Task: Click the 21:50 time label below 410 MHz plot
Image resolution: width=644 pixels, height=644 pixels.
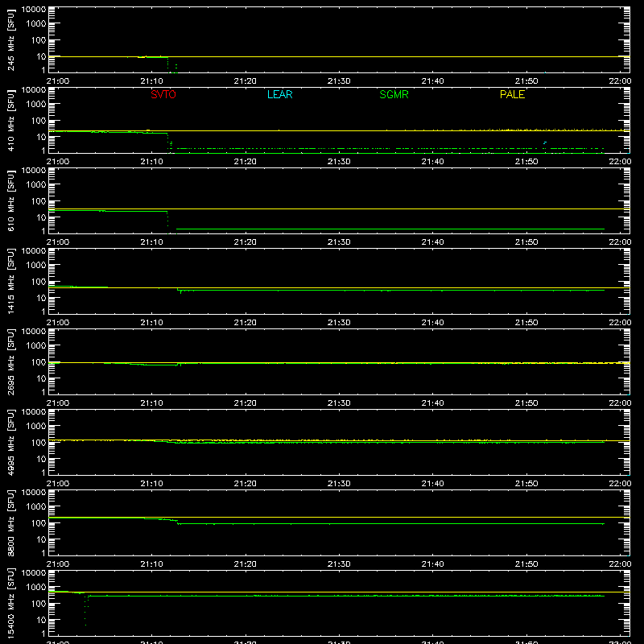Action: [526, 162]
